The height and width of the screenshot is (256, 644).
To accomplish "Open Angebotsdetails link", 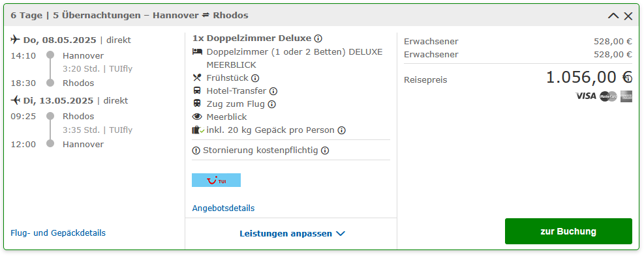I will [223, 208].
